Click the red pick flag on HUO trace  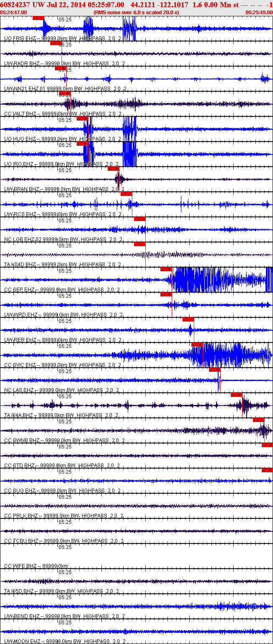pos(82,118)
